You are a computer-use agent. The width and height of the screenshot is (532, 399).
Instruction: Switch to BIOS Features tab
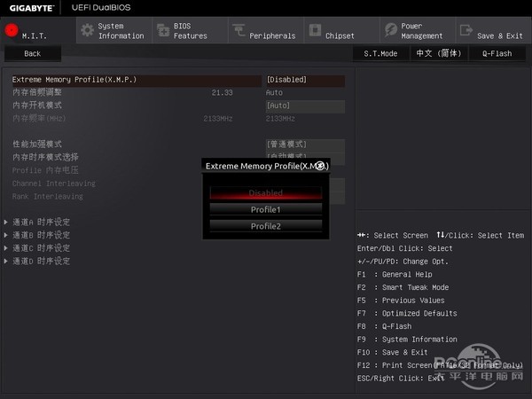point(191,30)
